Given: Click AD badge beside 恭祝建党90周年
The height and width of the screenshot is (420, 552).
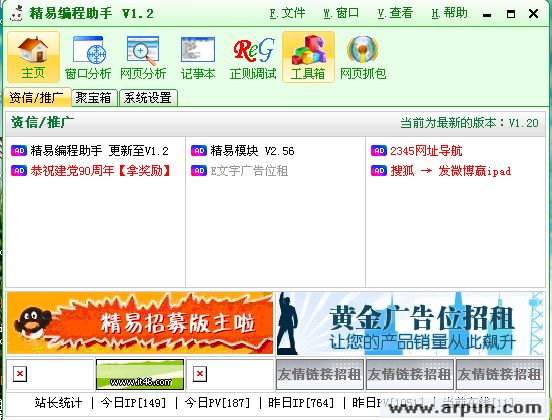Looking at the screenshot, I should (x=19, y=171).
